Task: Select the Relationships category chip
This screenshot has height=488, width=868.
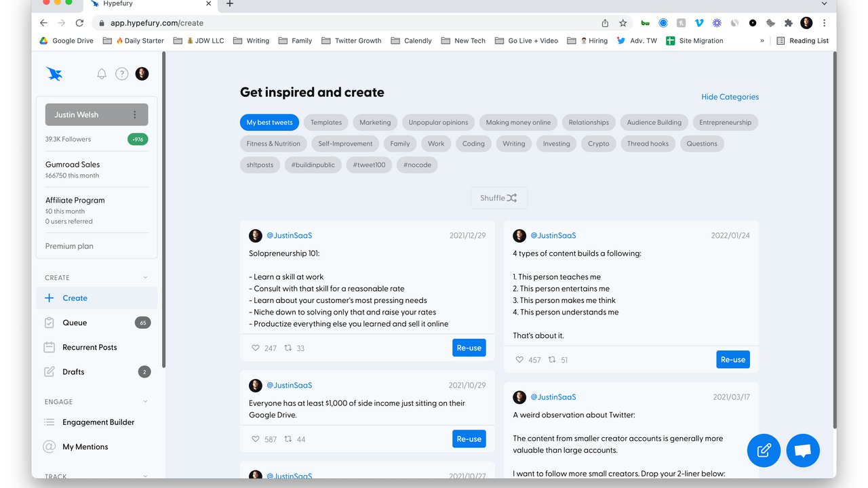Action: (589, 123)
